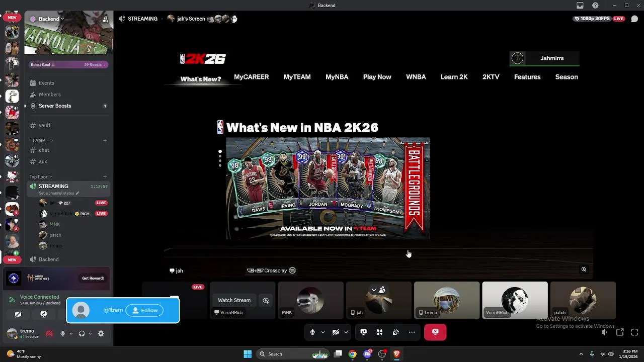Select the STREAMING voice channel

pyautogui.click(x=68, y=186)
